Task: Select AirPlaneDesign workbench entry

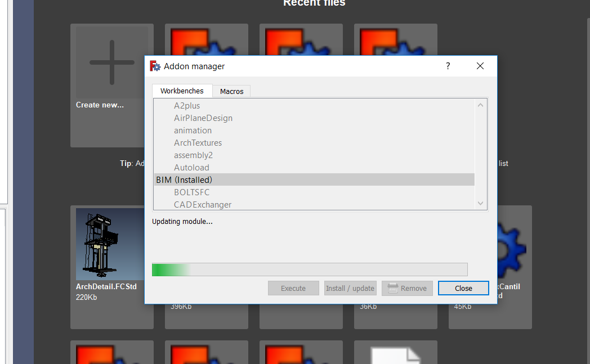Action: 314,118
